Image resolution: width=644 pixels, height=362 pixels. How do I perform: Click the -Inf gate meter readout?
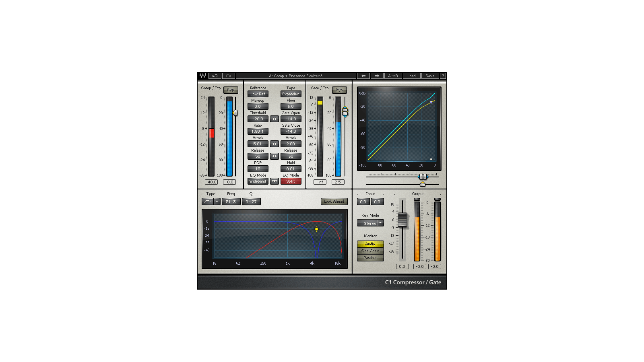pos(320,182)
